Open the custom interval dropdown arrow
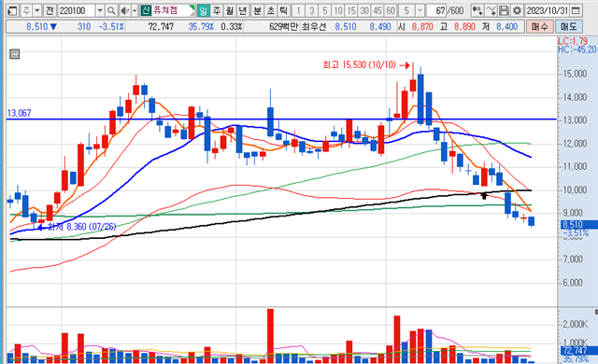Screen dimensions: 598x364 (420, 10)
